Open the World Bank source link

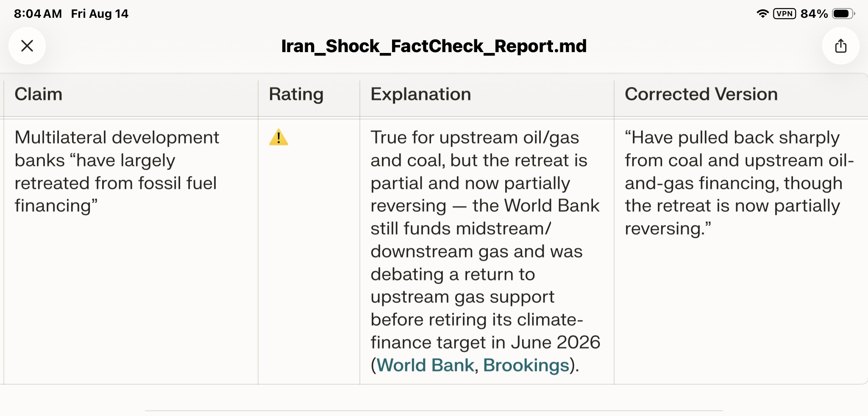pos(425,365)
